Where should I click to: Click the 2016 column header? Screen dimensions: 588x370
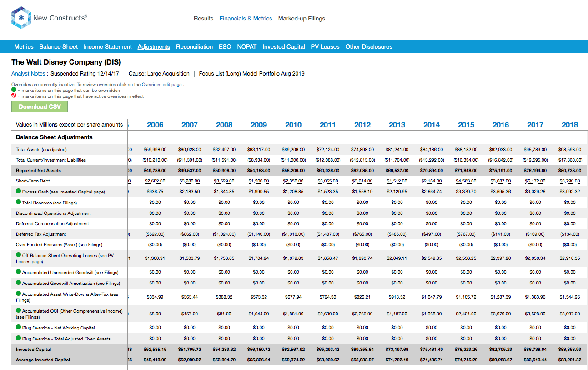click(x=501, y=125)
